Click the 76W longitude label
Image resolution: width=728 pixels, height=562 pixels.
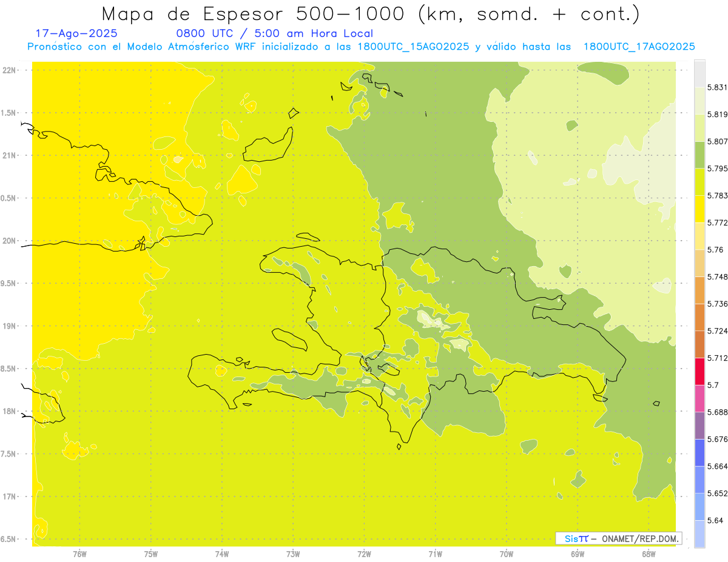coord(79,554)
